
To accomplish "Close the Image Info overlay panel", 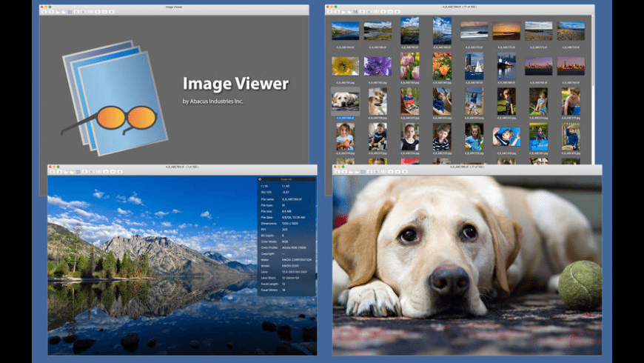I will pyautogui.click(x=260, y=179).
